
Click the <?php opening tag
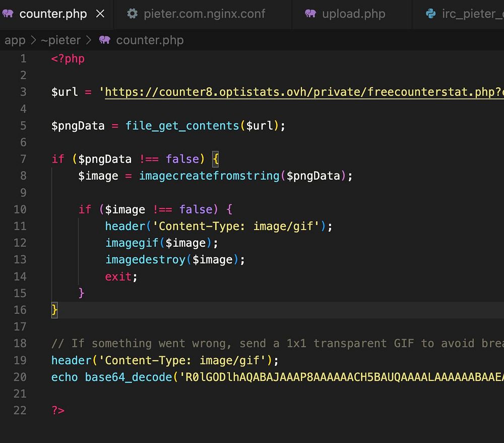pyautogui.click(x=68, y=59)
